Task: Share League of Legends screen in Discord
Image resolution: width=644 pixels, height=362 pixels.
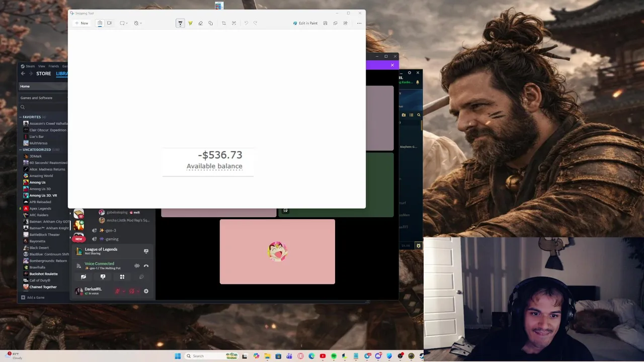Action: [x=146, y=251]
